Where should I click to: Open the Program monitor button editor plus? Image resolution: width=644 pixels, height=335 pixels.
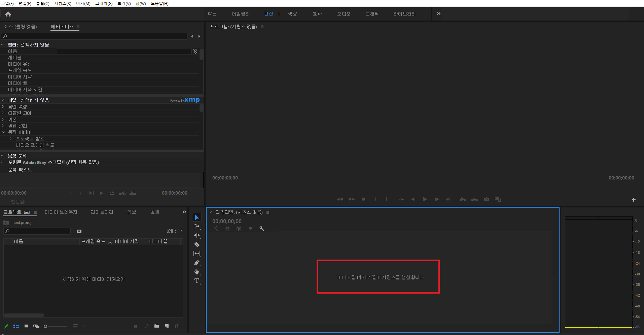pos(634,200)
